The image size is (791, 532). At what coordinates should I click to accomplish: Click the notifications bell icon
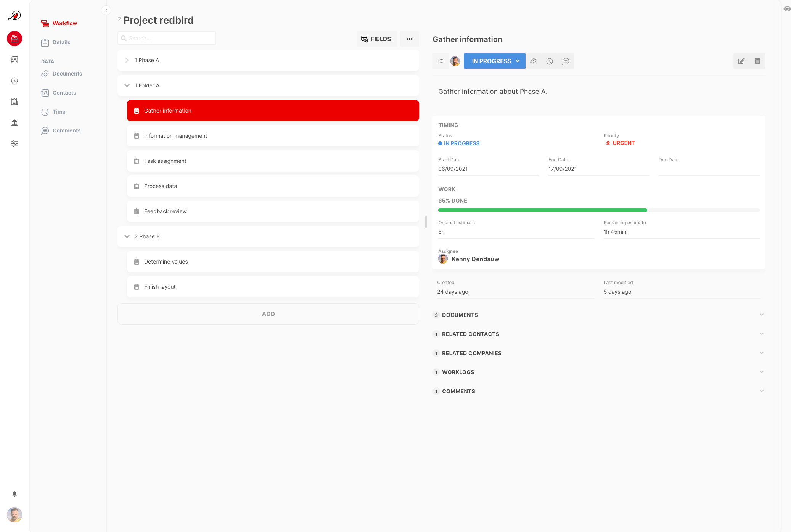pos(14,494)
